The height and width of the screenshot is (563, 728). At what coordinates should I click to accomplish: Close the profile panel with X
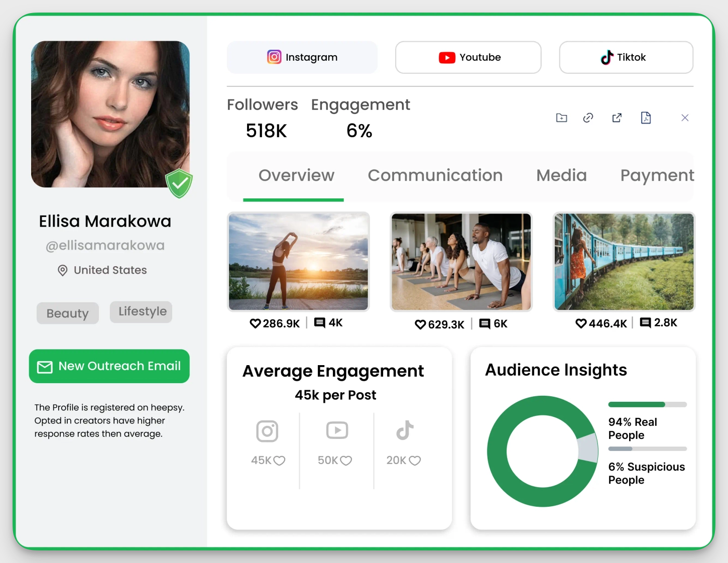685,118
